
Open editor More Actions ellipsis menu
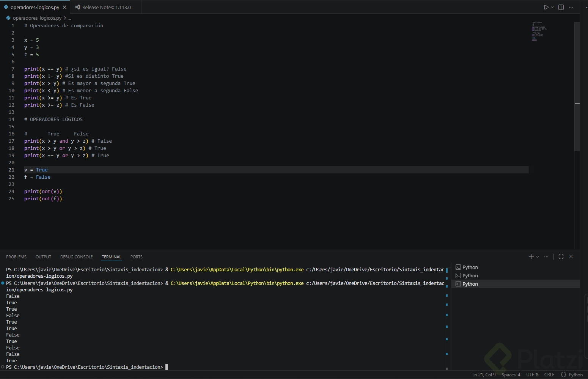click(x=571, y=7)
